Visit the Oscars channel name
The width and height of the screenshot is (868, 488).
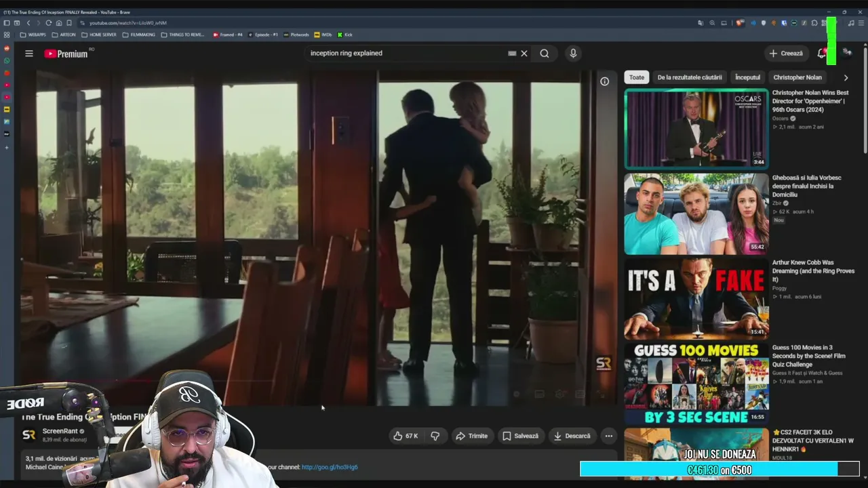pyautogui.click(x=781, y=119)
